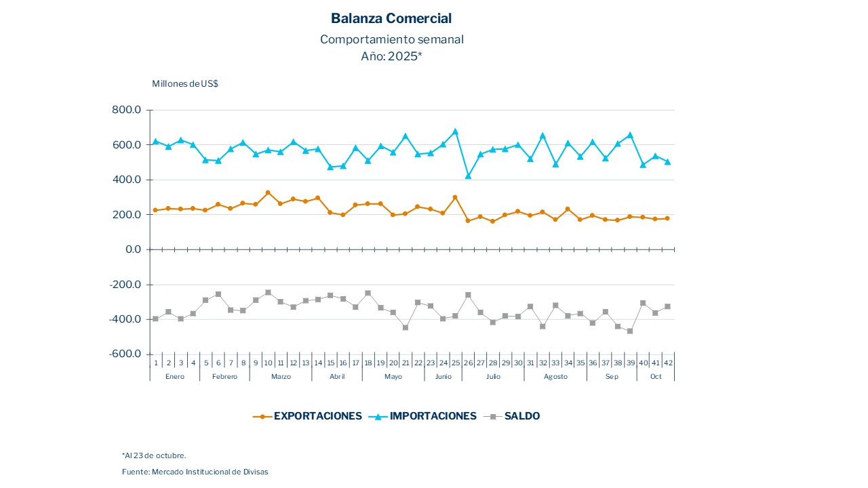Click the orange exports peak point at week 10
This screenshot has width=868, height=488.
pos(268,192)
